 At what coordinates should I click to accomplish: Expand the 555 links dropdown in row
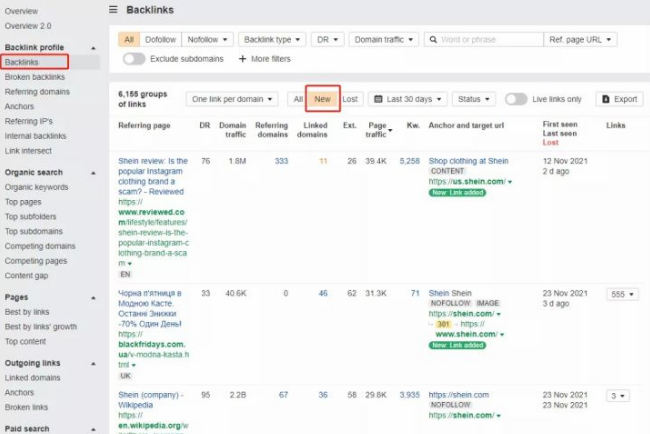pyautogui.click(x=623, y=295)
